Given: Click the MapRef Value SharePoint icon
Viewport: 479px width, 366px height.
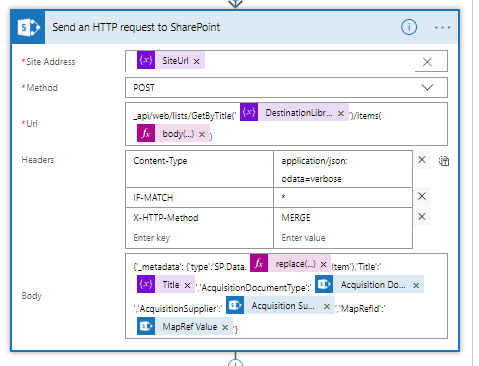Looking at the screenshot, I should [146, 326].
